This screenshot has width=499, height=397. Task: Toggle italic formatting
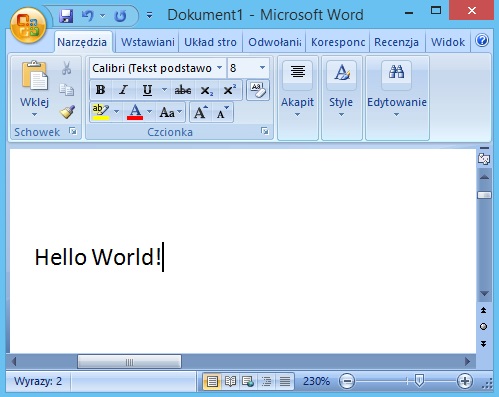click(123, 90)
